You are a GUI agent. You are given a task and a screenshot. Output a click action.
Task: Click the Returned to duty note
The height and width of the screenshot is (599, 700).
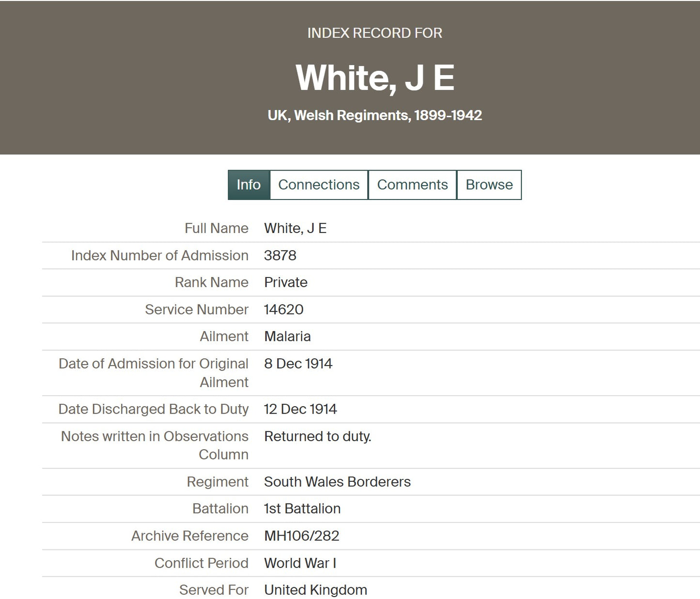(317, 436)
